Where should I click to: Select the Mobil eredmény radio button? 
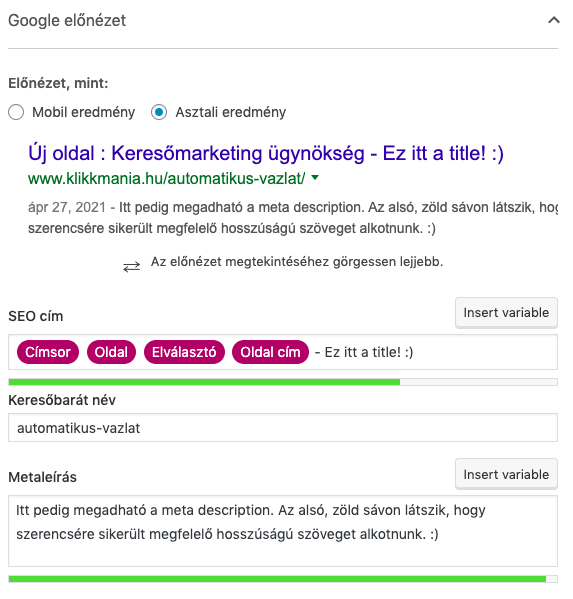click(x=16, y=112)
